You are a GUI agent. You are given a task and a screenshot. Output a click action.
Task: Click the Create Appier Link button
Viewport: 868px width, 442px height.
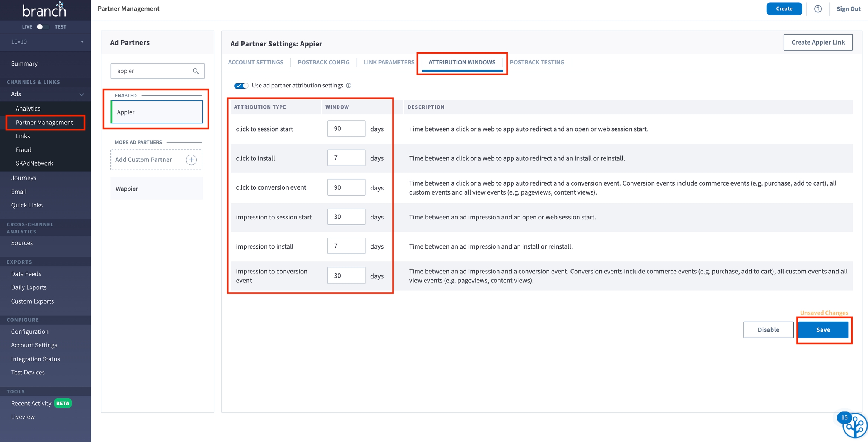pyautogui.click(x=818, y=42)
